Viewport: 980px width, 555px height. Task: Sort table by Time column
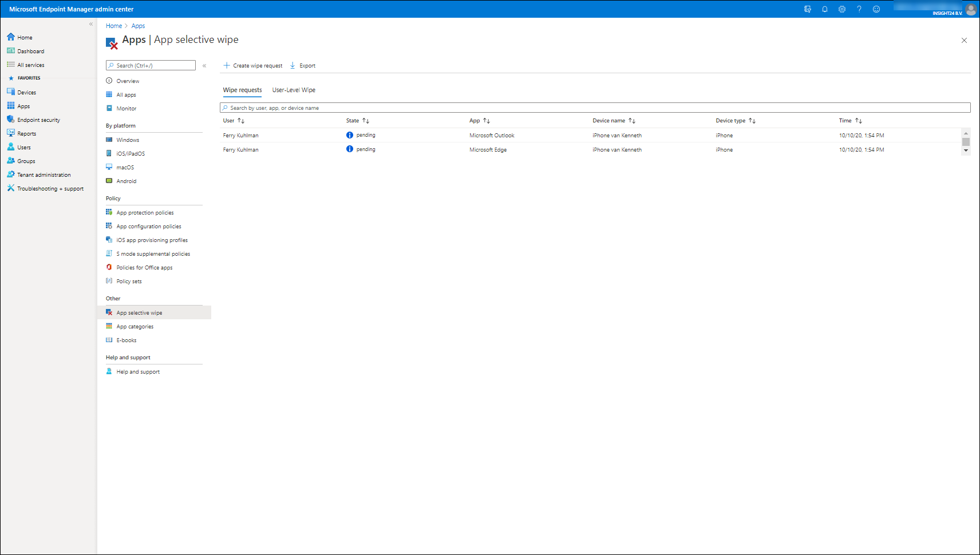tap(850, 121)
